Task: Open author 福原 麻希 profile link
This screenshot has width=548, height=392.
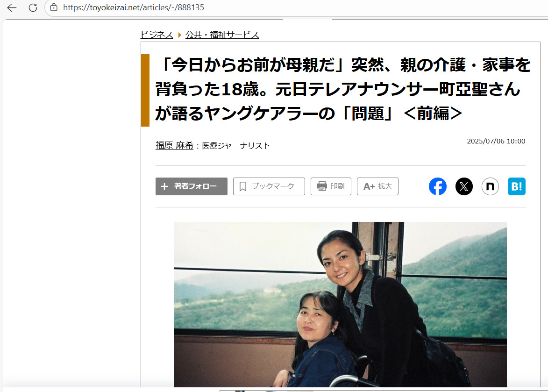Action: click(174, 146)
